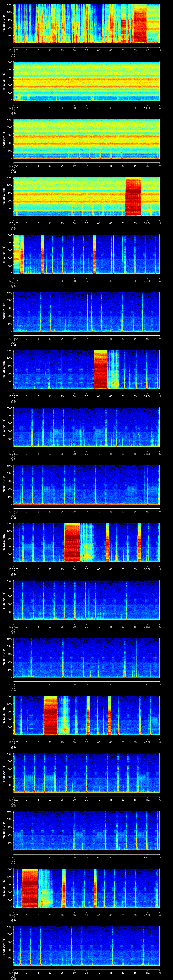Click the 44:00 time tick label

coord(147,972)
